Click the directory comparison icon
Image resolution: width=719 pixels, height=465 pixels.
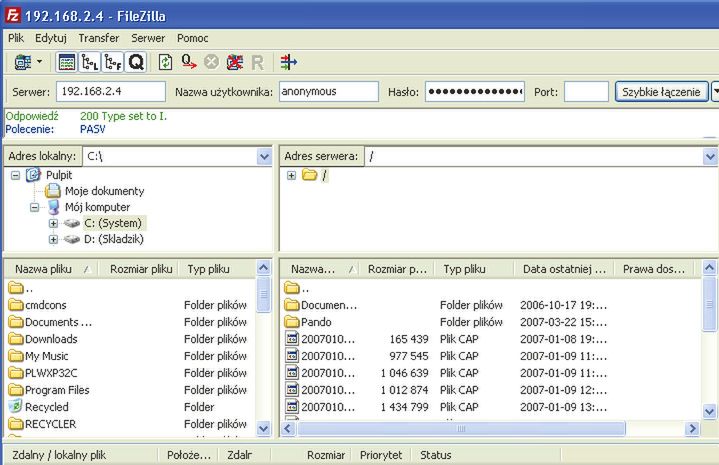[x=288, y=62]
